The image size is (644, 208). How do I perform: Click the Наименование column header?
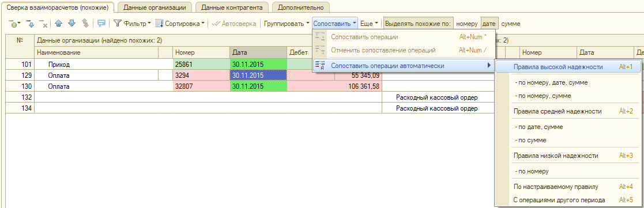[x=97, y=52]
